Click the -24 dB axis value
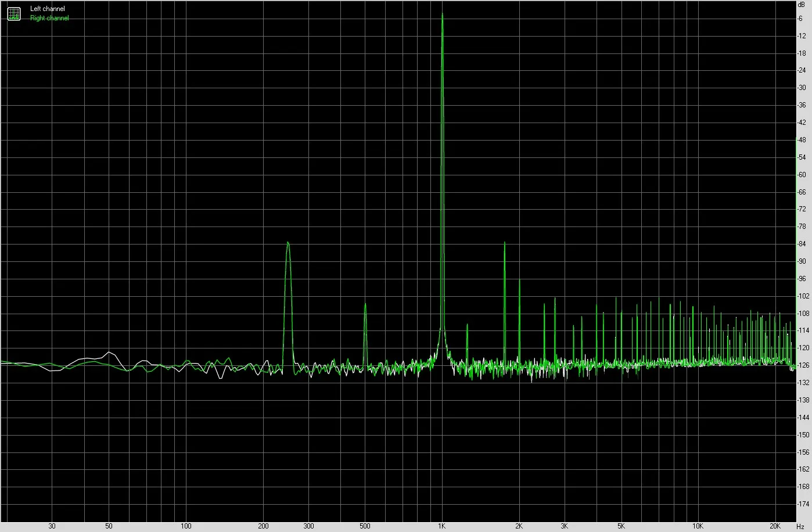 tap(802, 71)
